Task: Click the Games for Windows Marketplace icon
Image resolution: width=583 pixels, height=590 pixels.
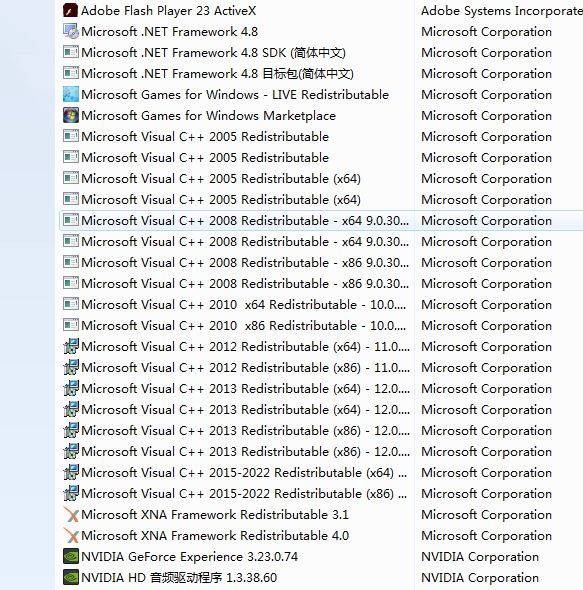Action: pyautogui.click(x=70, y=116)
